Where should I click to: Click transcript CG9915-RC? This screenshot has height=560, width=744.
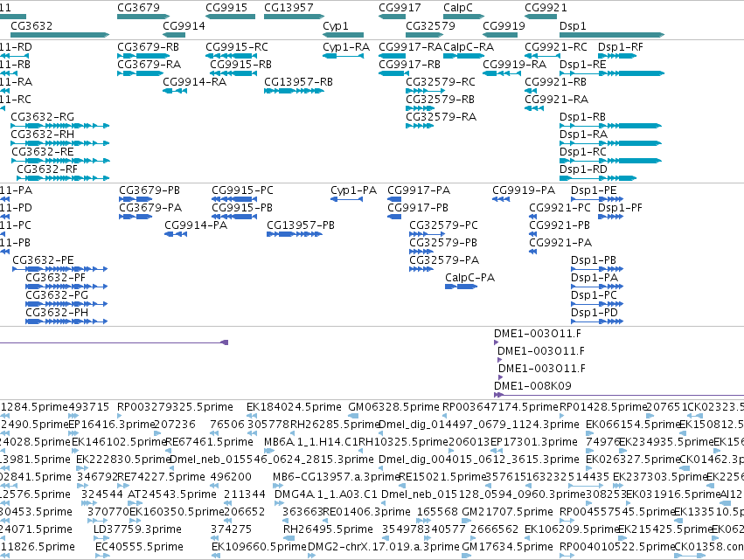[232, 56]
